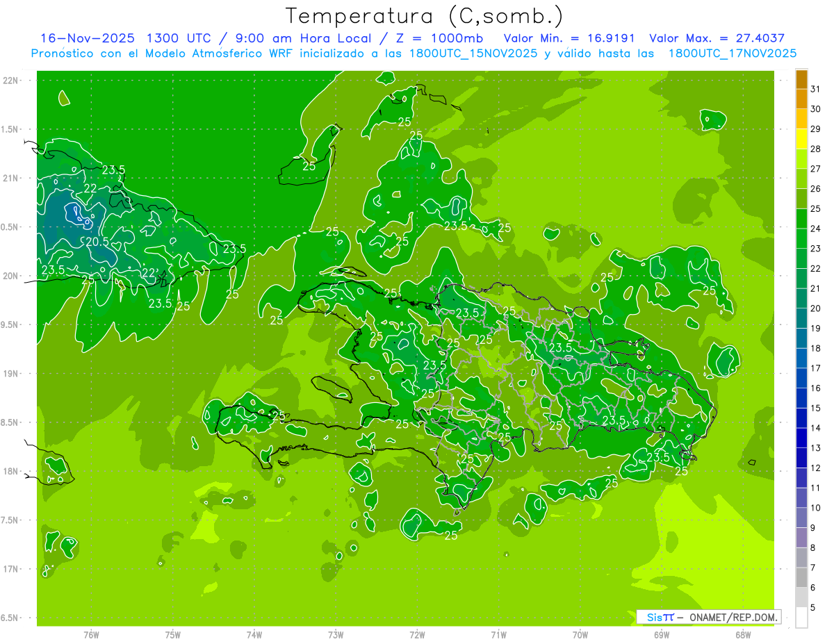834x644 pixels.
Task: Pick the lime swatch between 27 and 28
Action: 801,158
